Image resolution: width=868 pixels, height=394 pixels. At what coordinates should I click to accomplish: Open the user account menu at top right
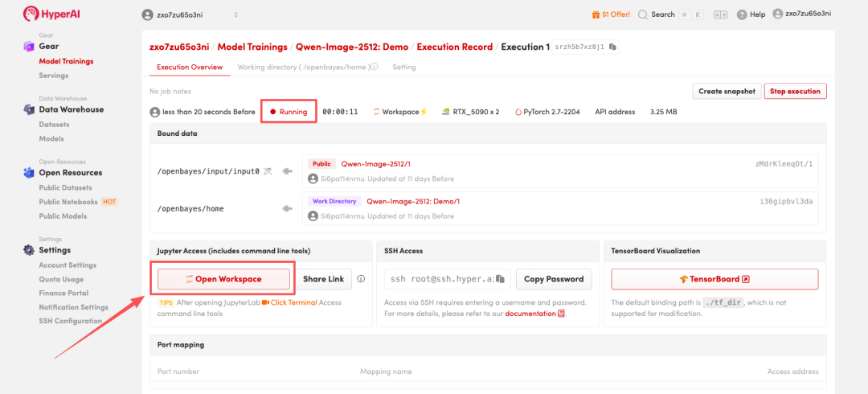click(x=812, y=14)
